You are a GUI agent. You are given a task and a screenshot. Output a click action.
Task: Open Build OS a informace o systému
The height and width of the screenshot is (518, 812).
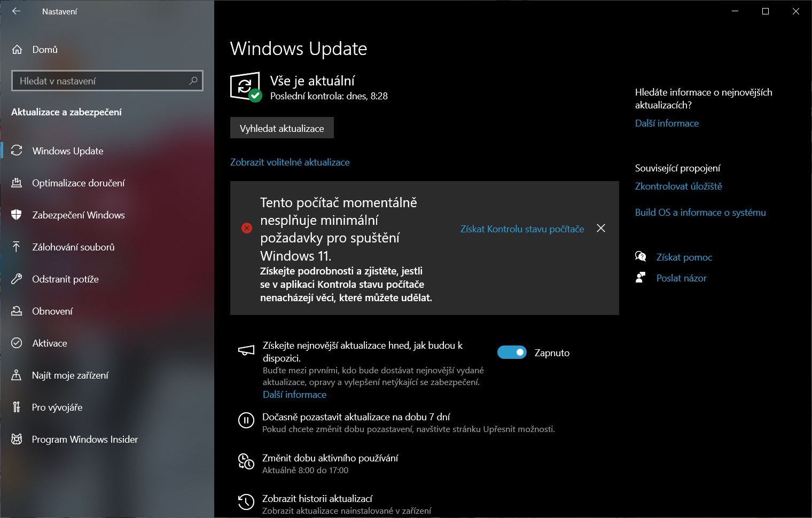click(x=700, y=212)
